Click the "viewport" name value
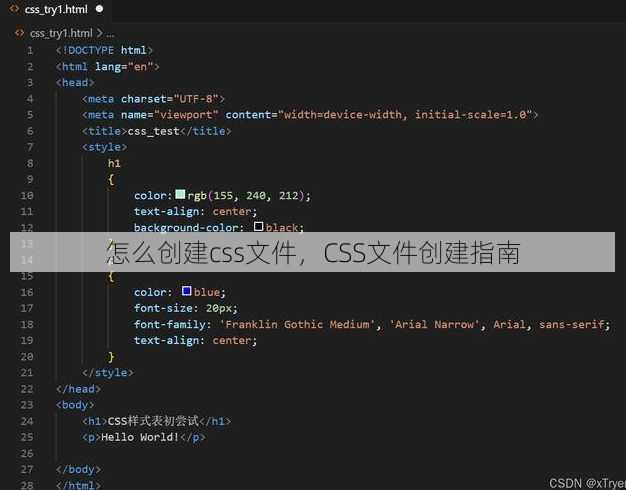Image resolution: width=626 pixels, height=490 pixels. pos(186,115)
